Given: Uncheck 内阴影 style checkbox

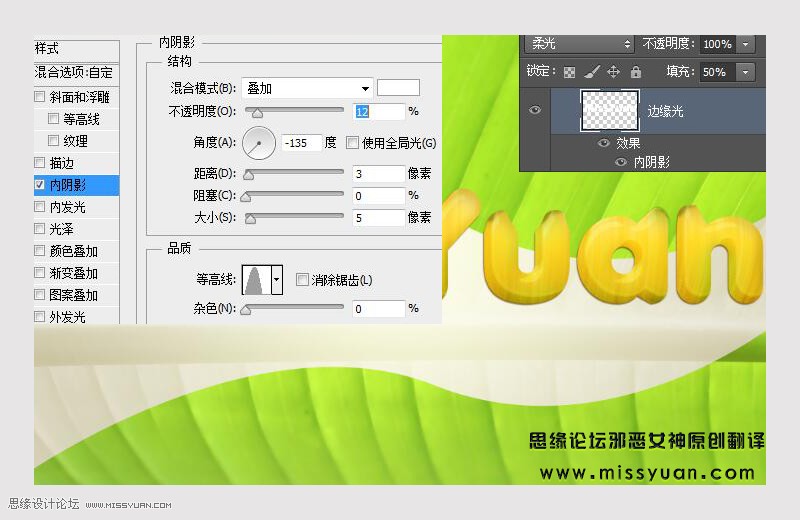Looking at the screenshot, I should (x=39, y=184).
